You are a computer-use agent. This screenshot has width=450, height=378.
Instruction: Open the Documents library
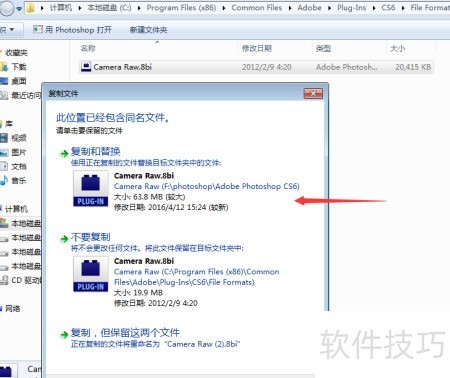click(x=19, y=166)
